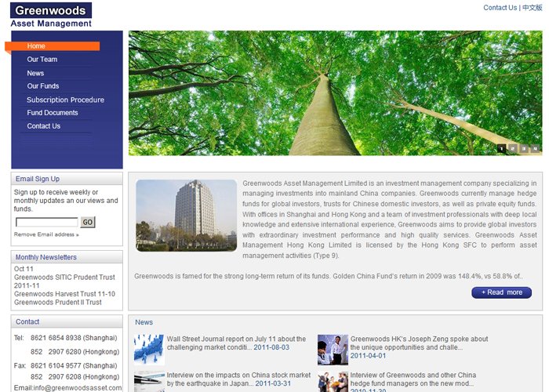549x392 pixels.
Task: Click the 2011-04-01 news date
Action: point(368,356)
